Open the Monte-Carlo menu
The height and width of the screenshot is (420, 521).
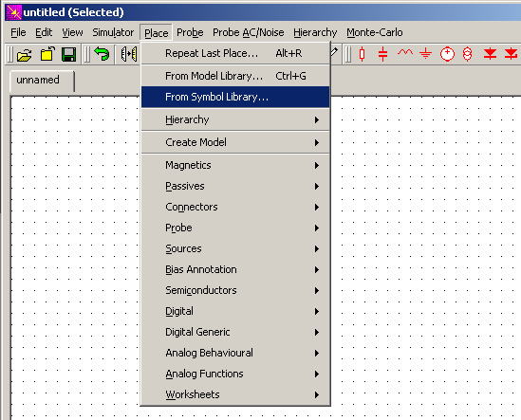coord(375,32)
